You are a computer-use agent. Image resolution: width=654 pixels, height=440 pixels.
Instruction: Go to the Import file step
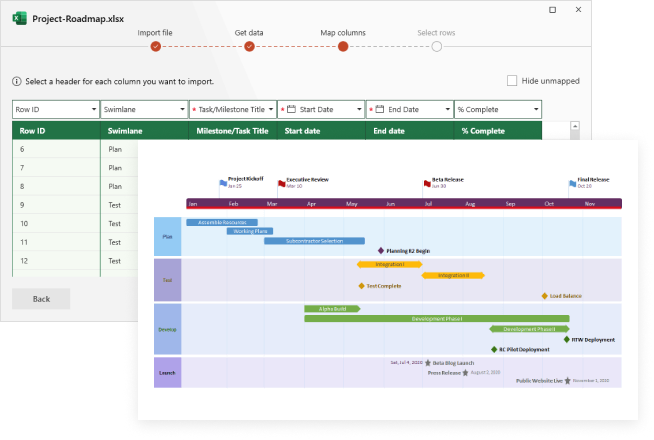pyautogui.click(x=154, y=45)
